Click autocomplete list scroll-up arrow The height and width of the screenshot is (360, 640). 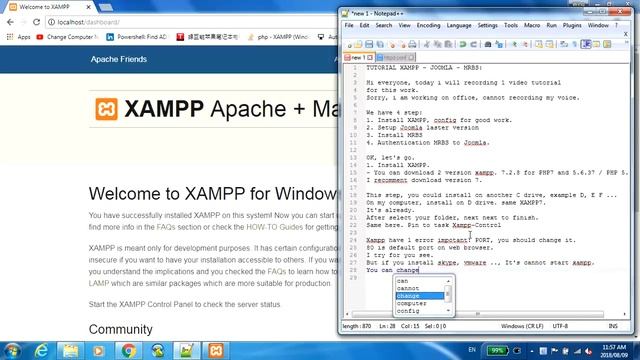[448, 281]
